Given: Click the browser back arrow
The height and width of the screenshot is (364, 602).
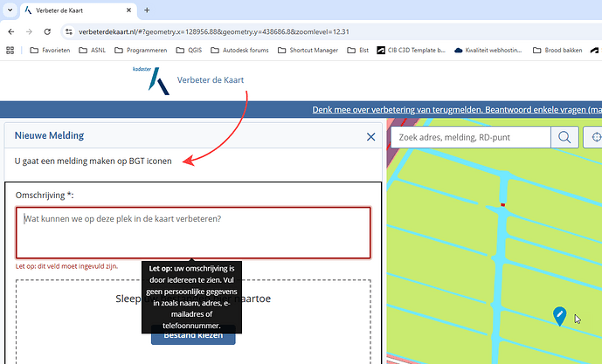Looking at the screenshot, I should point(10,31).
